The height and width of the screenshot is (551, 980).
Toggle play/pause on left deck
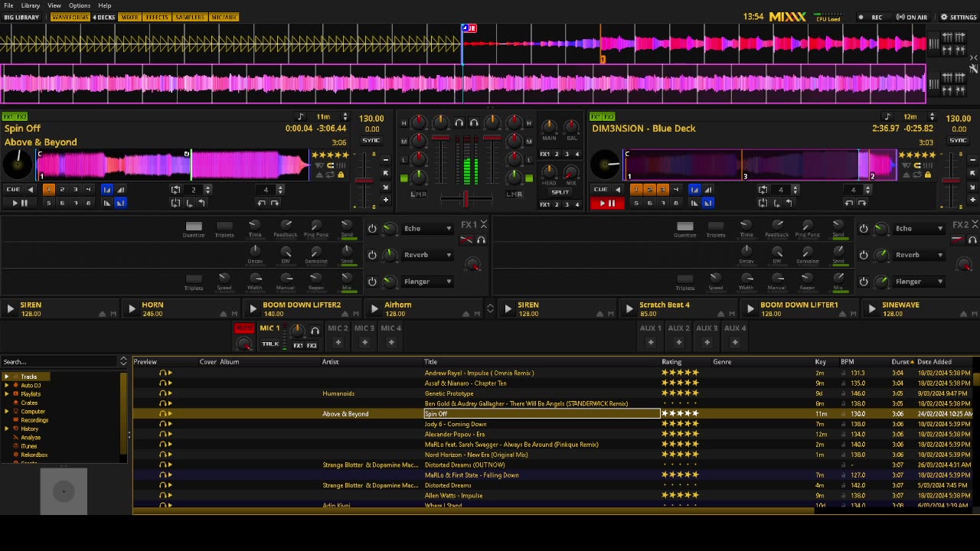point(20,203)
